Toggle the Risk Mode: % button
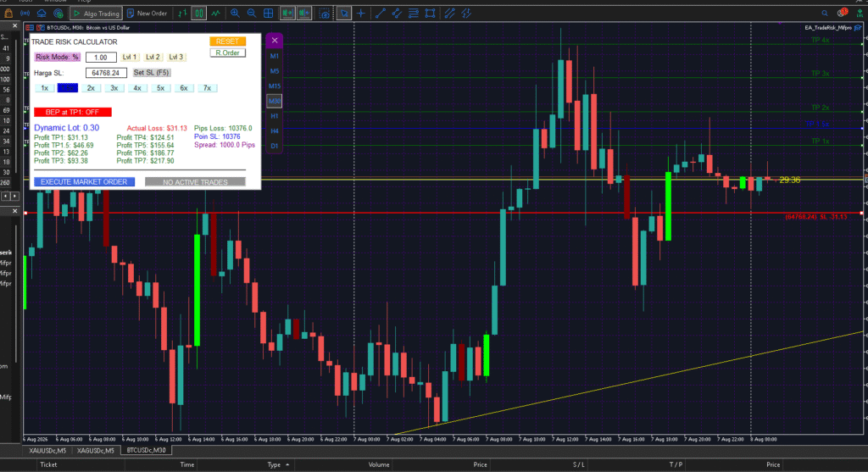The image size is (868, 472). click(x=57, y=57)
